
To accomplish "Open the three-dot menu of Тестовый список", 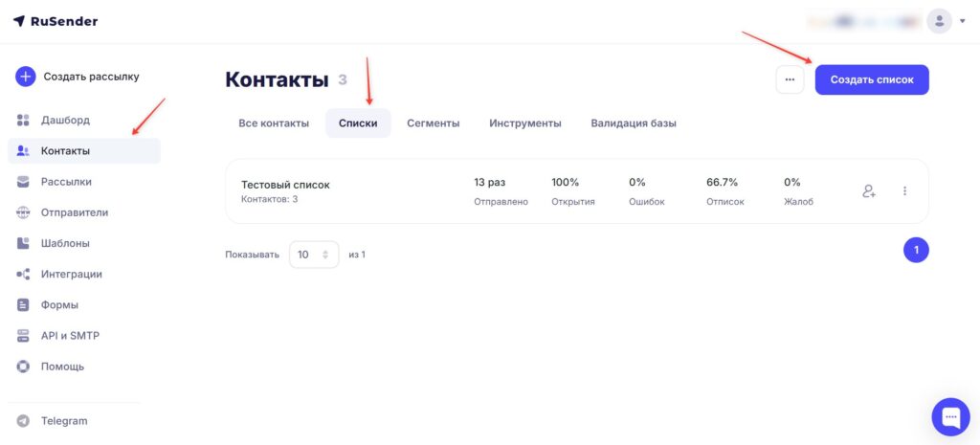I will [904, 191].
